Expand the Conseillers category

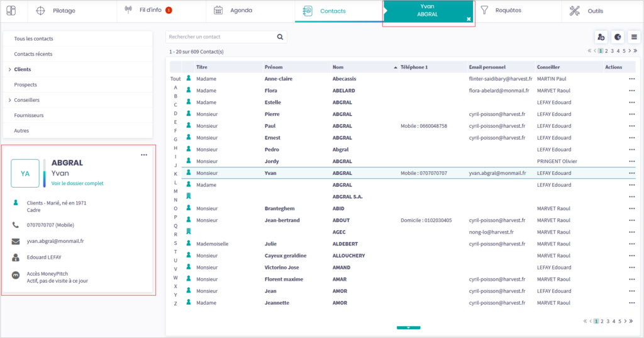pyautogui.click(x=9, y=100)
